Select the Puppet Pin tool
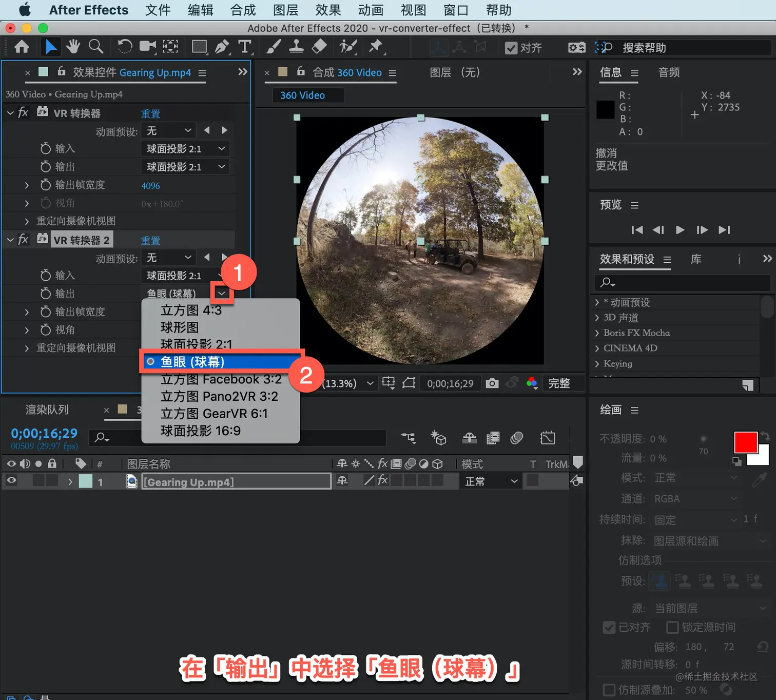Image resolution: width=776 pixels, height=700 pixels. [376, 47]
